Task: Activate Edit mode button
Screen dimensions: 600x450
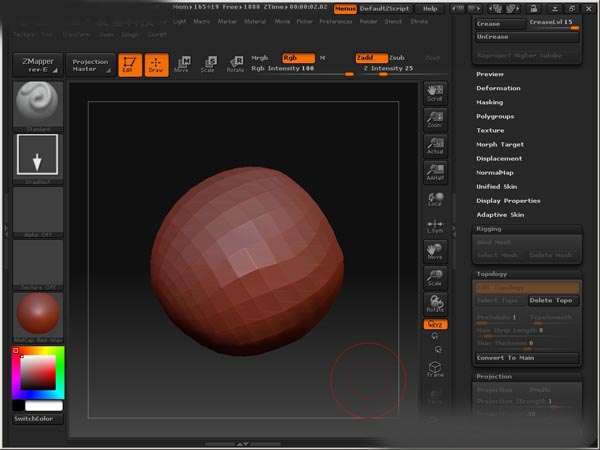Action: tap(130, 65)
